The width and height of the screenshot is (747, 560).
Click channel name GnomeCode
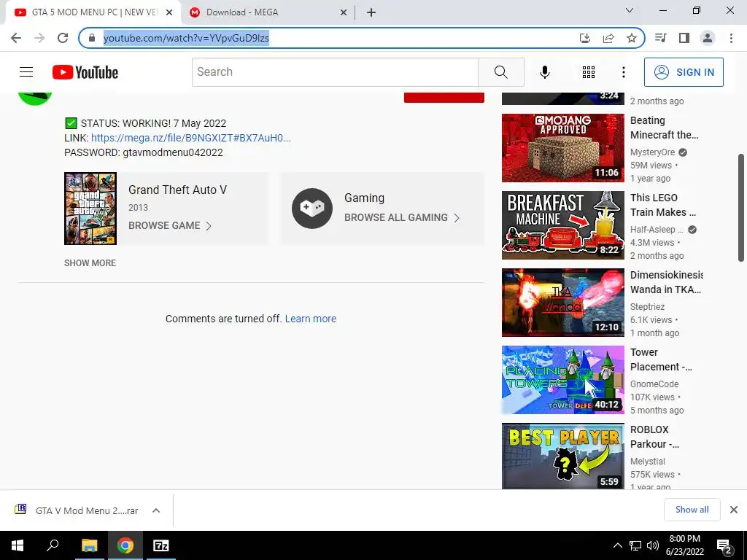[654, 384]
